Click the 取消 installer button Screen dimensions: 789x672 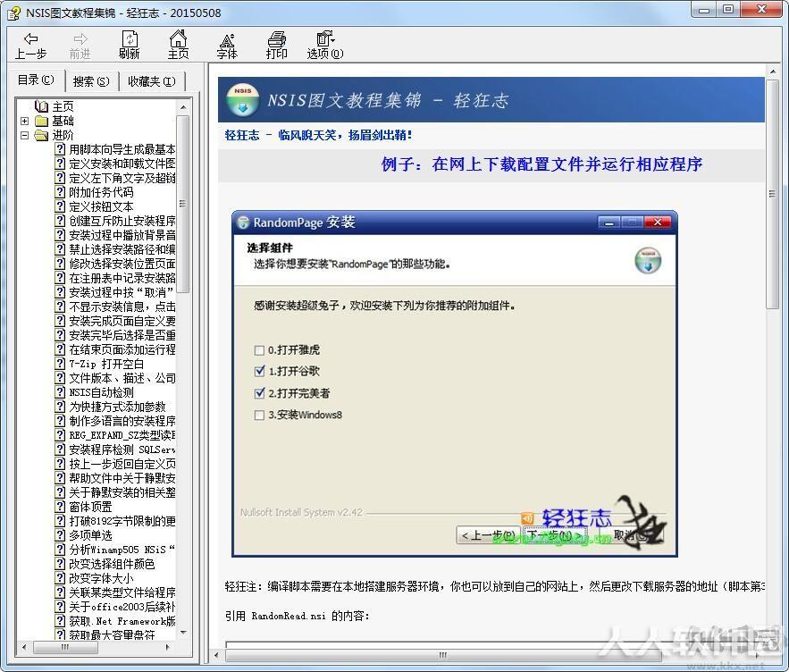pyautogui.click(x=631, y=535)
